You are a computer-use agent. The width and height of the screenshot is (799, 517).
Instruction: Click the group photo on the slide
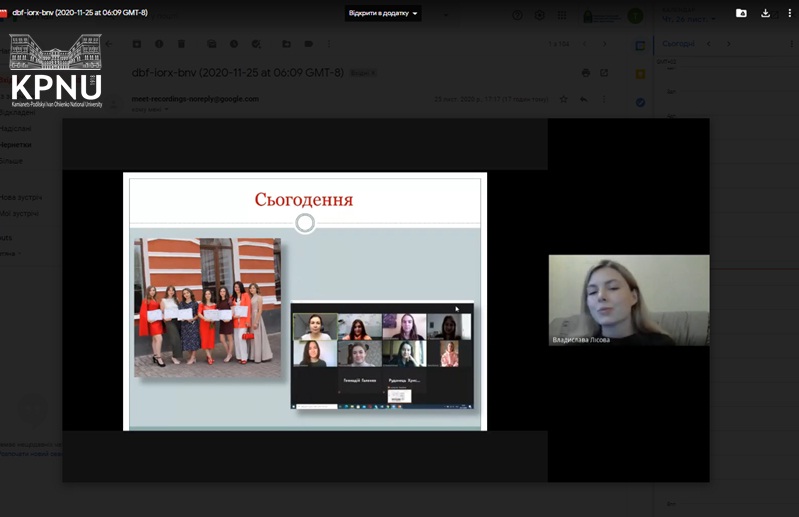click(207, 307)
